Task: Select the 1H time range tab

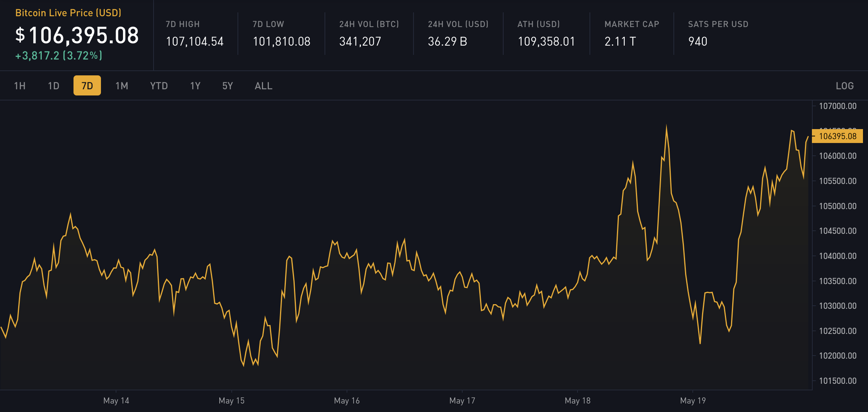Action: 20,86
